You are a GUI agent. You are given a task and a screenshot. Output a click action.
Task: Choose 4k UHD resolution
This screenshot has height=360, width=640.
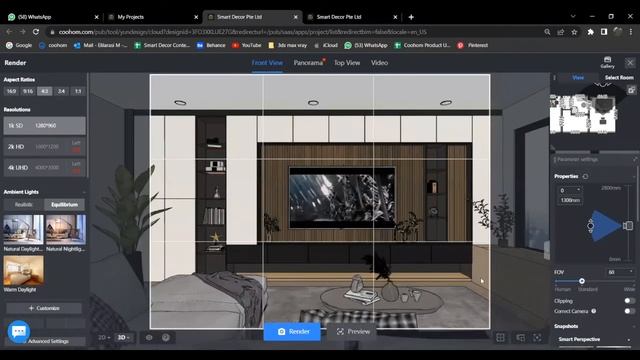[x=44, y=167]
